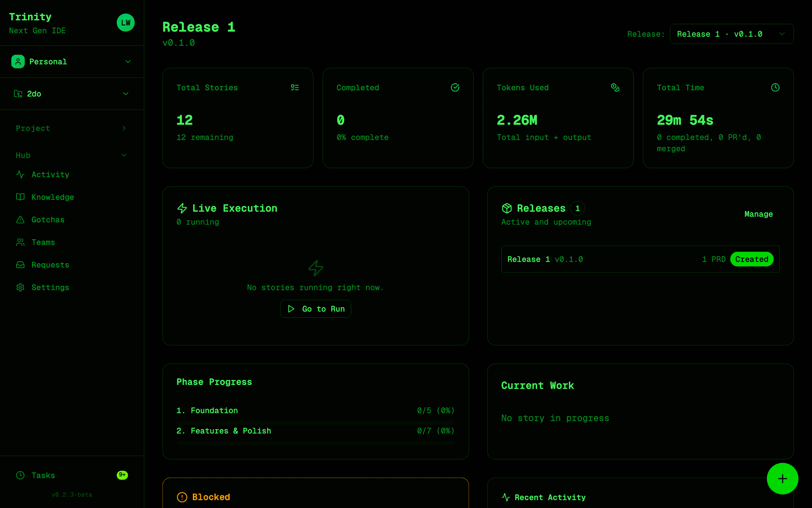
Task: Click the Total Stories list icon
Action: [x=295, y=88]
